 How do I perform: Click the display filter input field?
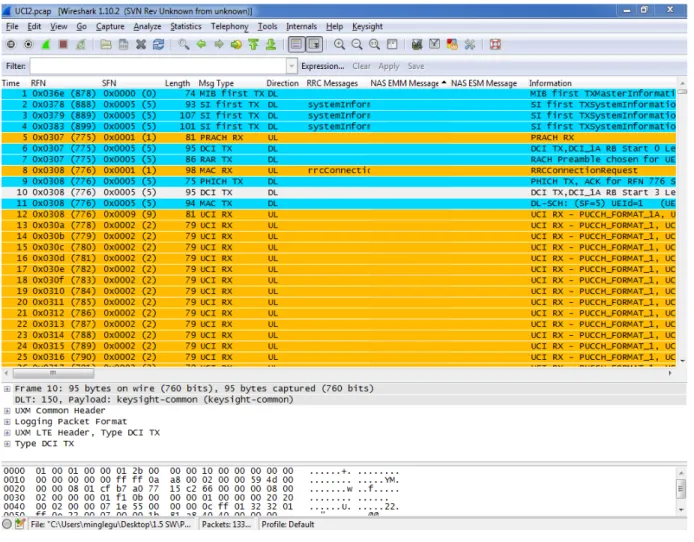[x=158, y=66]
